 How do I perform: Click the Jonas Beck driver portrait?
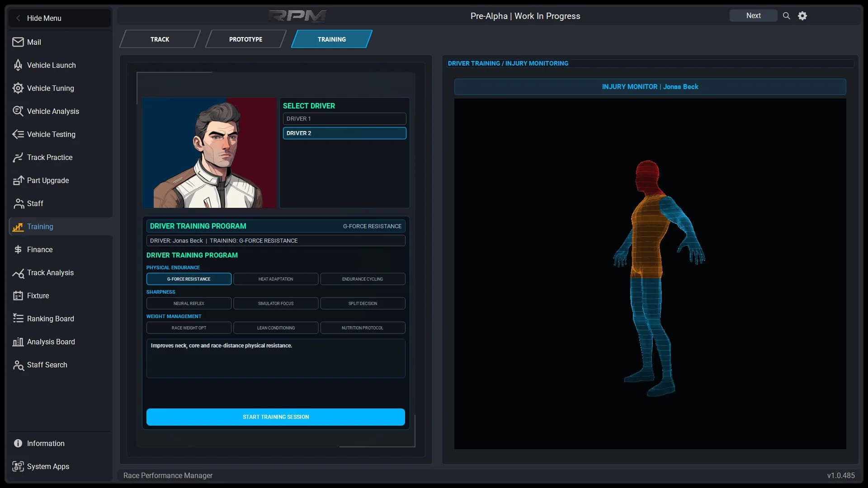pos(209,153)
